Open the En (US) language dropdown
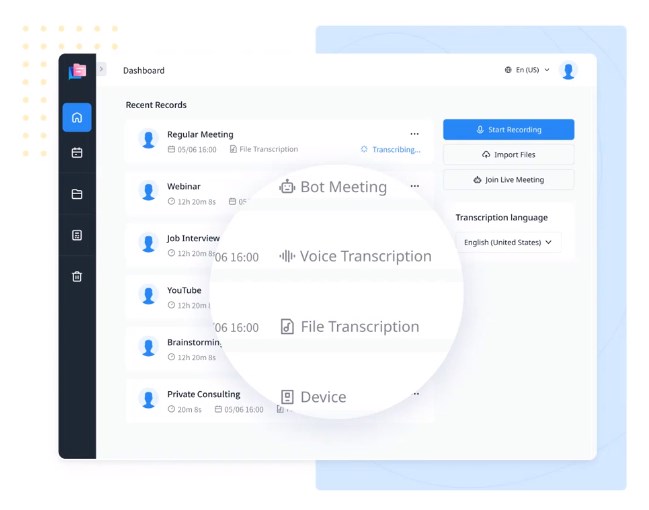The image size is (649, 510). coord(527,70)
